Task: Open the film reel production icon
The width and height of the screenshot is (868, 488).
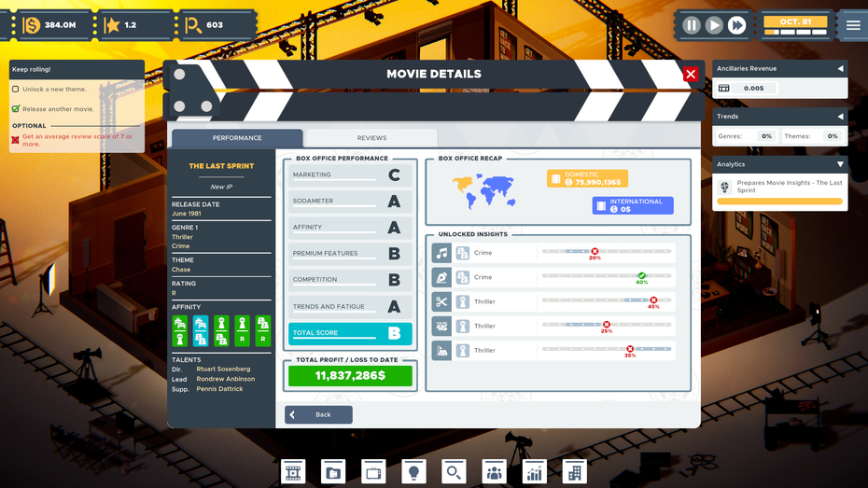Action: (293, 472)
